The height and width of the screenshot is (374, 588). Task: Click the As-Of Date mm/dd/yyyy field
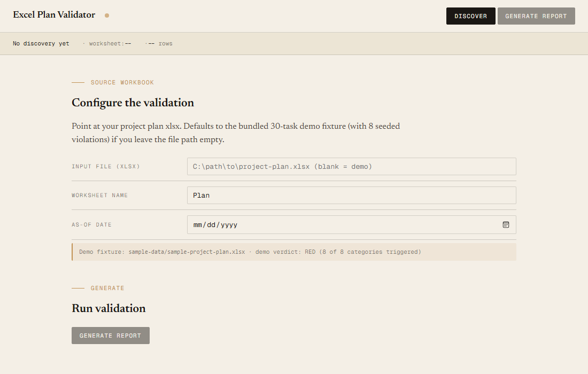click(x=351, y=224)
